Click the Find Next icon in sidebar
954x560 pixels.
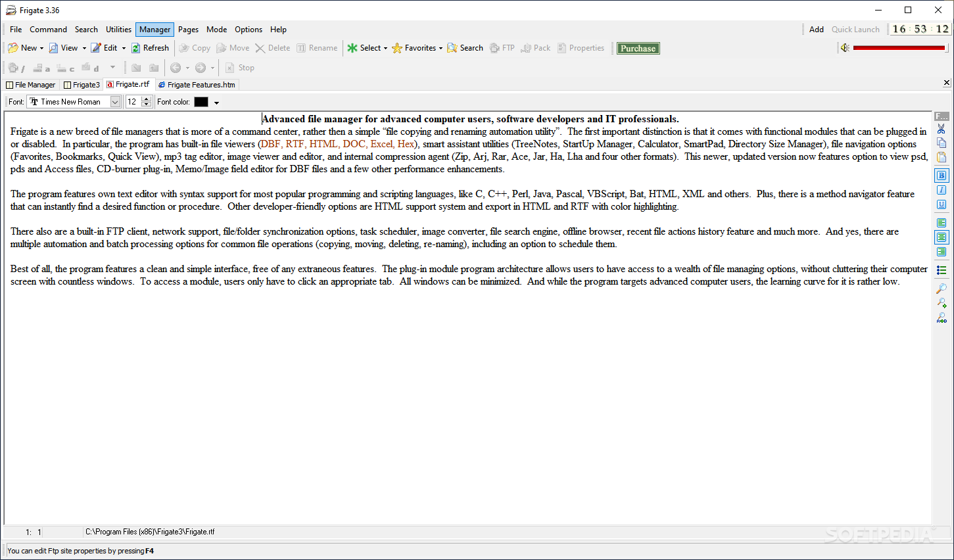tap(942, 303)
